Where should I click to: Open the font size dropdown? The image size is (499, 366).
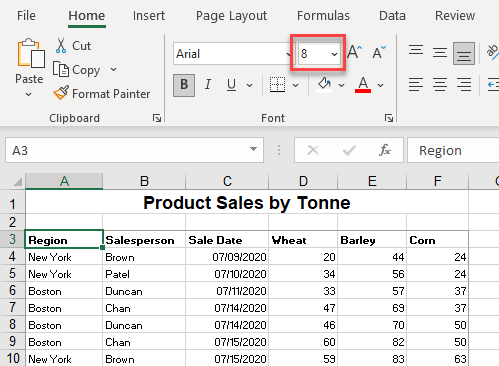(x=334, y=54)
